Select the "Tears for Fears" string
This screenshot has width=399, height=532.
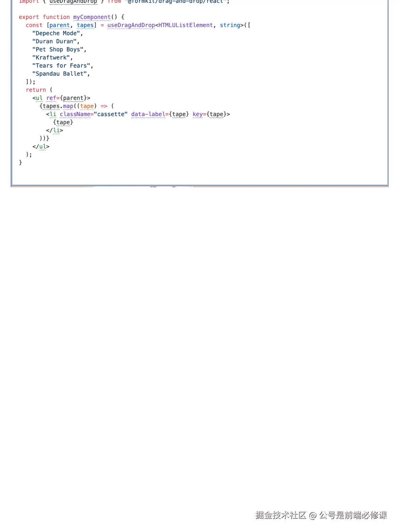point(61,66)
